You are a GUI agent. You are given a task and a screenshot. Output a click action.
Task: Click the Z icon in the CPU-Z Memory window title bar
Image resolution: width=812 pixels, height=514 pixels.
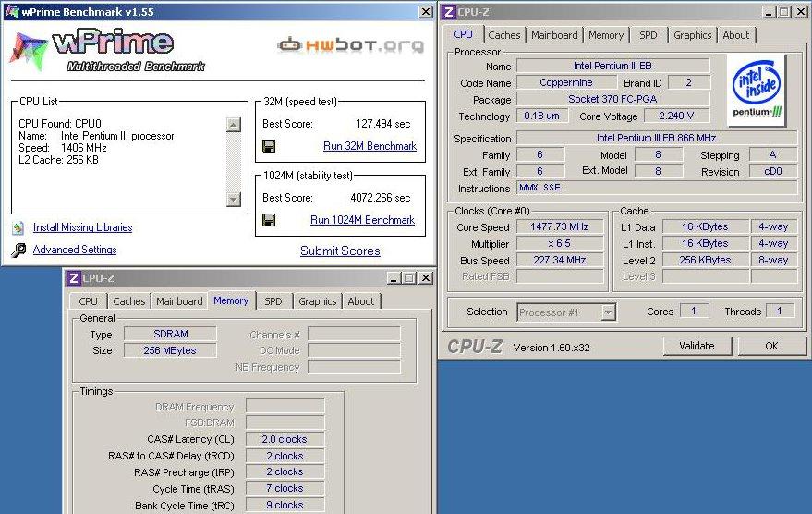click(x=74, y=278)
